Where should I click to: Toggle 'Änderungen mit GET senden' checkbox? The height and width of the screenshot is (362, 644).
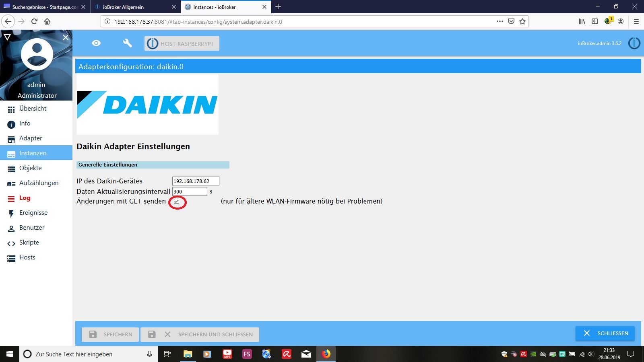tap(177, 202)
